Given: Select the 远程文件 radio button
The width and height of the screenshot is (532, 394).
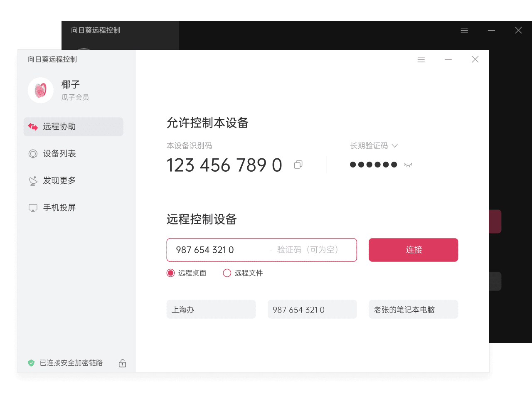Looking at the screenshot, I should (x=227, y=273).
